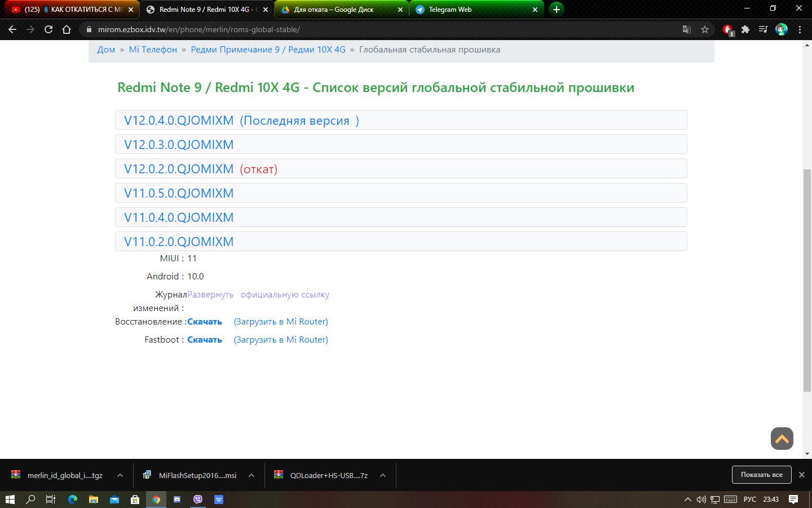Viewport: 812px width, 508px height.
Task: Open the Chrome profile avatar
Action: (782, 29)
